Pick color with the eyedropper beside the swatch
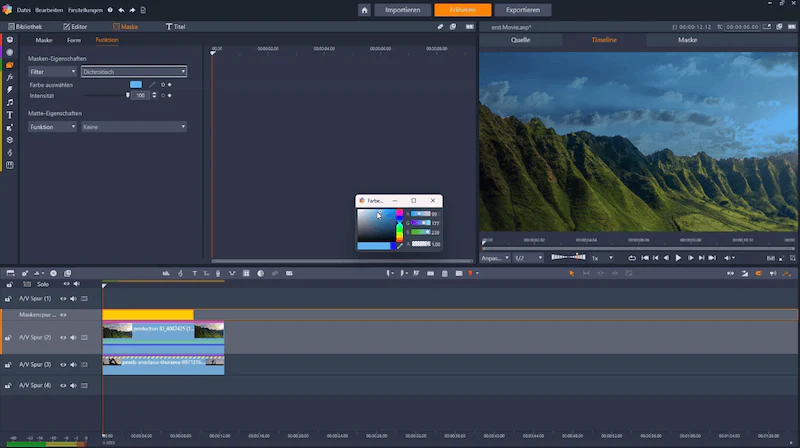This screenshot has width=800, height=448. click(x=152, y=85)
